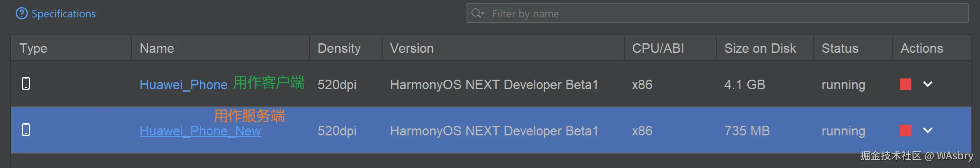The width and height of the screenshot is (980, 168).
Task: Select the 4.1 GB Huawei_Phone row
Action: pos(744,85)
